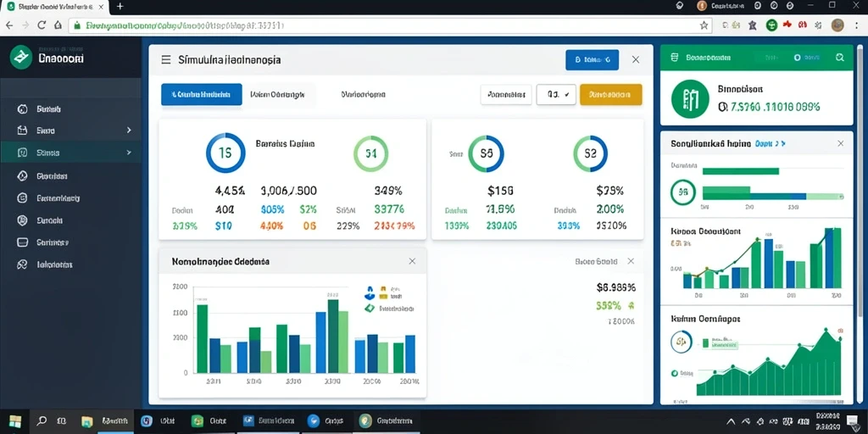Image resolution: width=868 pixels, height=434 pixels.
Task: Open the Windows Start menu
Action: [15, 421]
